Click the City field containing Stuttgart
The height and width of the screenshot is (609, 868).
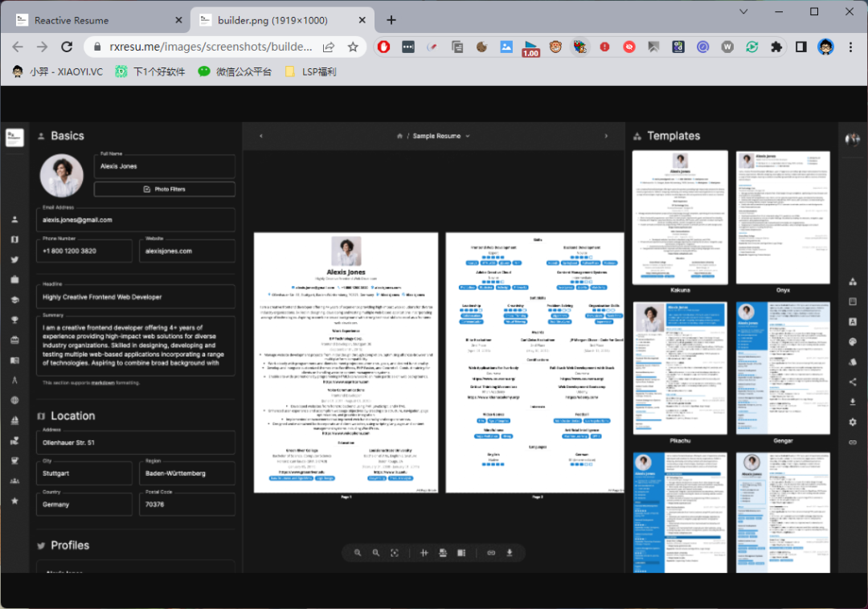tap(84, 473)
